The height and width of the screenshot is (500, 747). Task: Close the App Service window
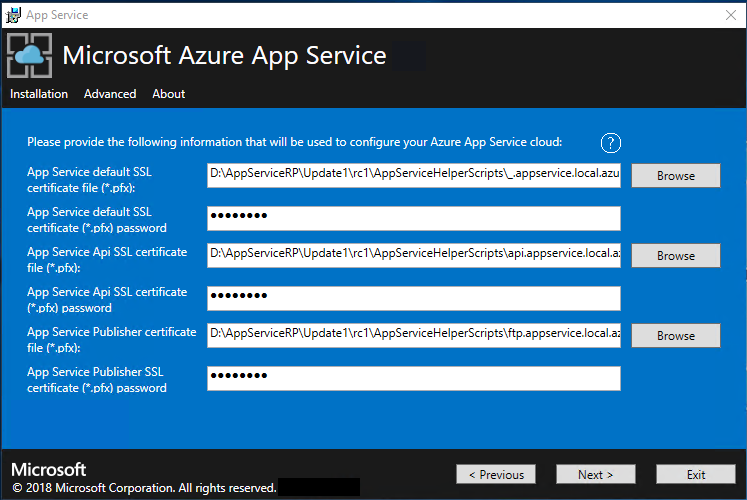click(x=731, y=15)
